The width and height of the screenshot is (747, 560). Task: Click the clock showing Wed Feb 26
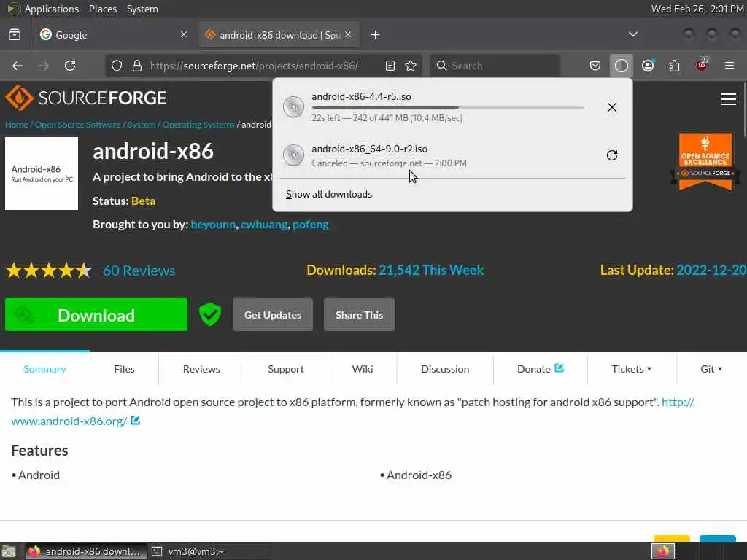click(697, 9)
